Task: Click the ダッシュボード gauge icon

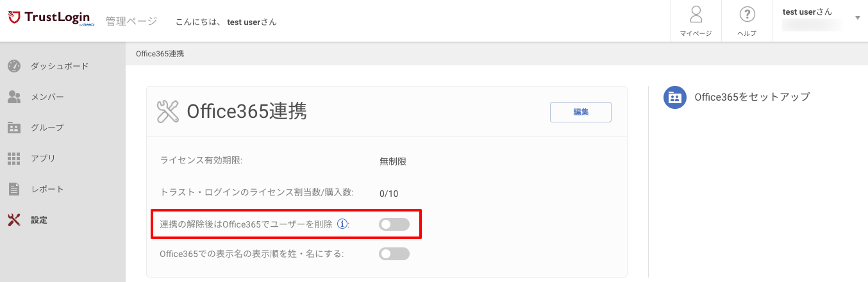Action: [x=14, y=66]
